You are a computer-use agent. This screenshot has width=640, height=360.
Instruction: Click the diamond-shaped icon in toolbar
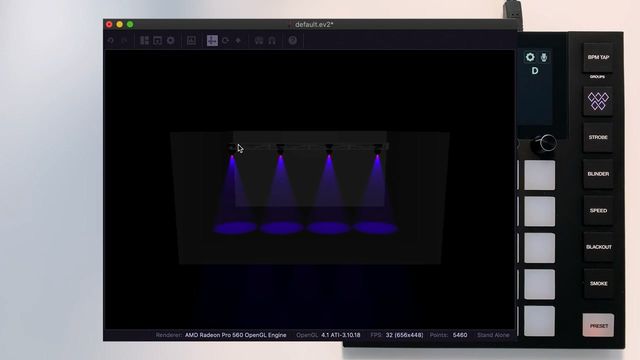pyautogui.click(x=238, y=40)
